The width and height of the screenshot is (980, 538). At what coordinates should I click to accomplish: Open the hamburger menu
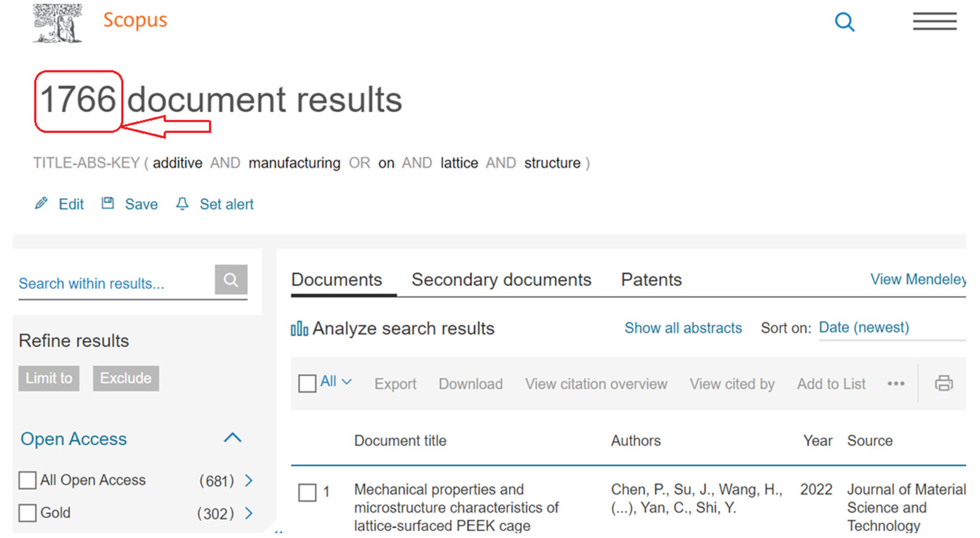click(x=934, y=21)
